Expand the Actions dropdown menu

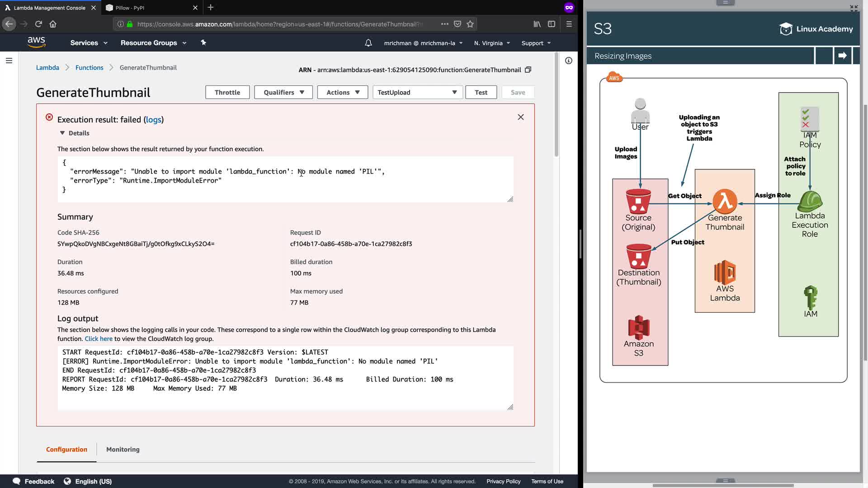coord(342,92)
